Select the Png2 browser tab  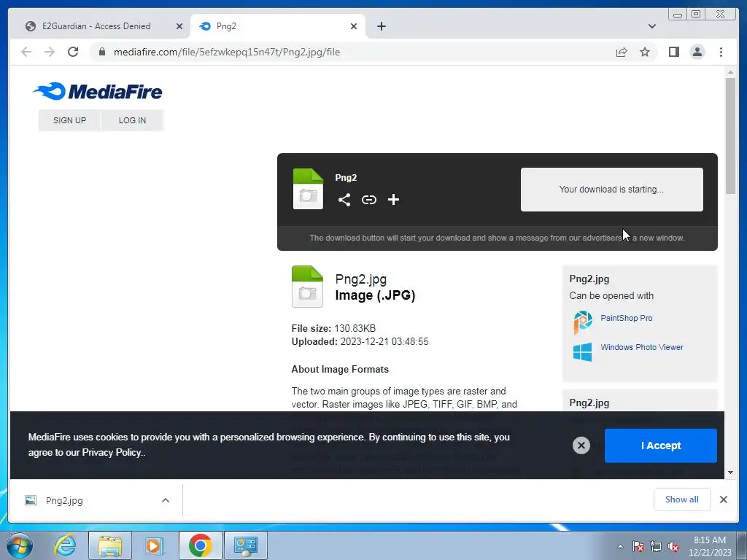coord(277,26)
